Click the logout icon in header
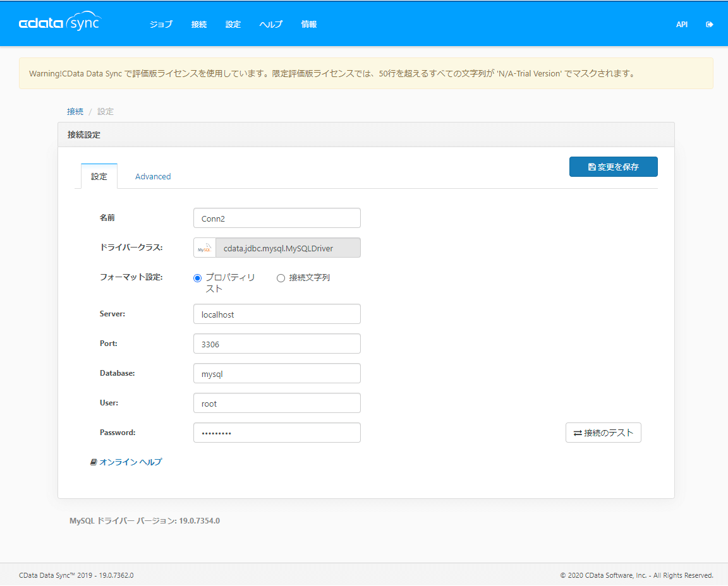This screenshot has width=728, height=586. [710, 25]
